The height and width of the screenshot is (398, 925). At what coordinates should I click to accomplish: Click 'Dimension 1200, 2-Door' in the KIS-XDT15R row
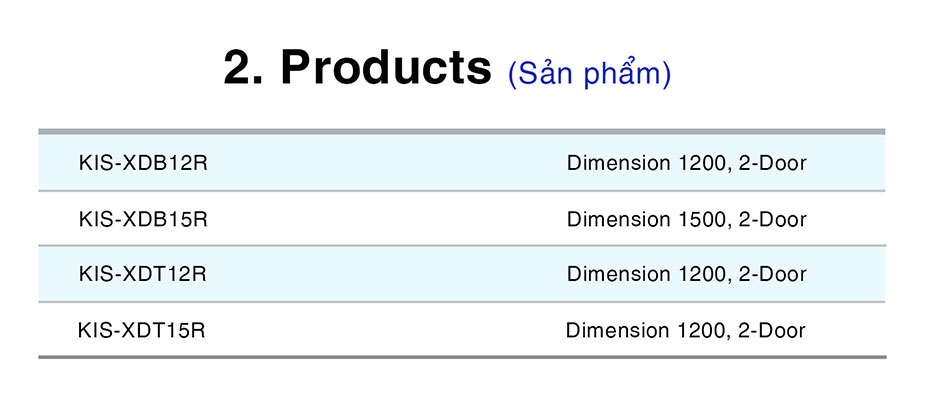[x=685, y=330]
